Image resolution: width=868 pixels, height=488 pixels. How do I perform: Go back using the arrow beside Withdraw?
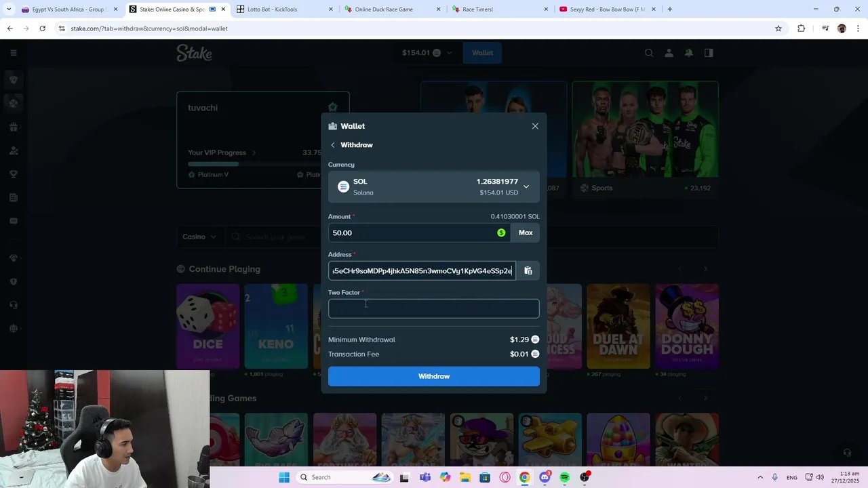click(x=333, y=145)
